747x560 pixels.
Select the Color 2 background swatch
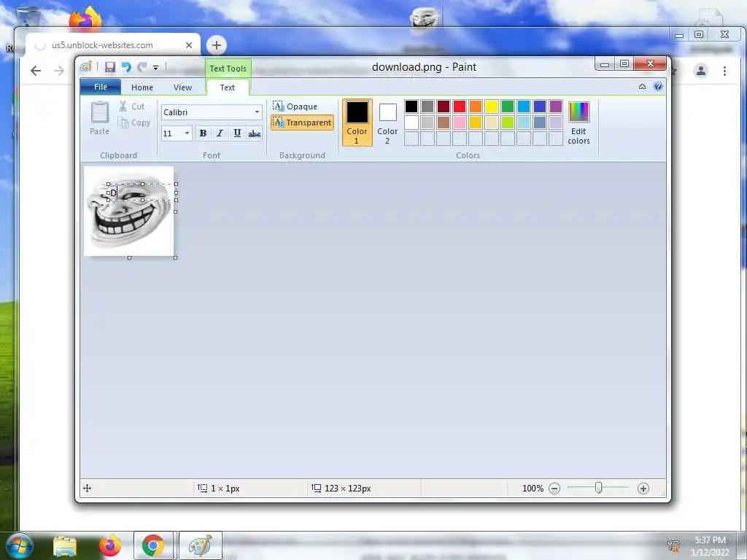tap(387, 122)
